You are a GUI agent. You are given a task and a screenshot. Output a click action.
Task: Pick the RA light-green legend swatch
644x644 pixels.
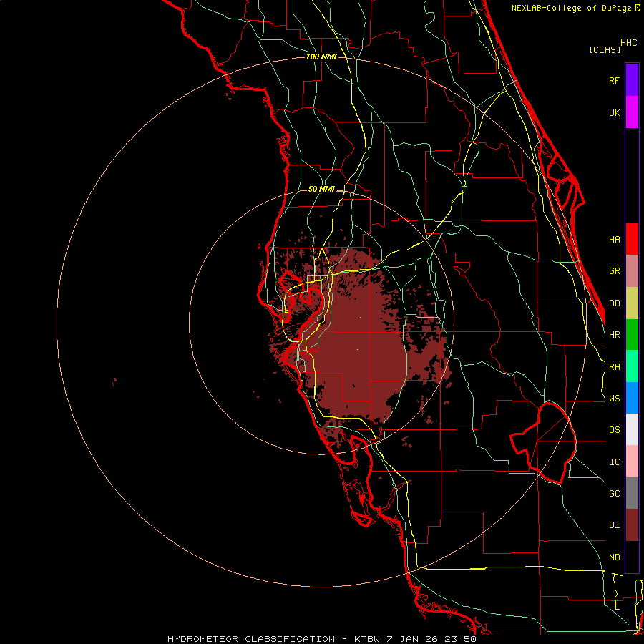632,366
